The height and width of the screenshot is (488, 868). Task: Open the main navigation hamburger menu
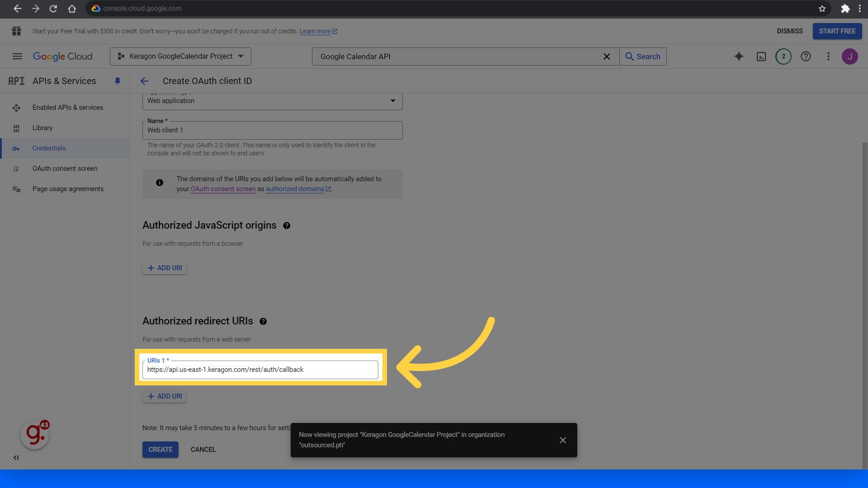point(17,56)
